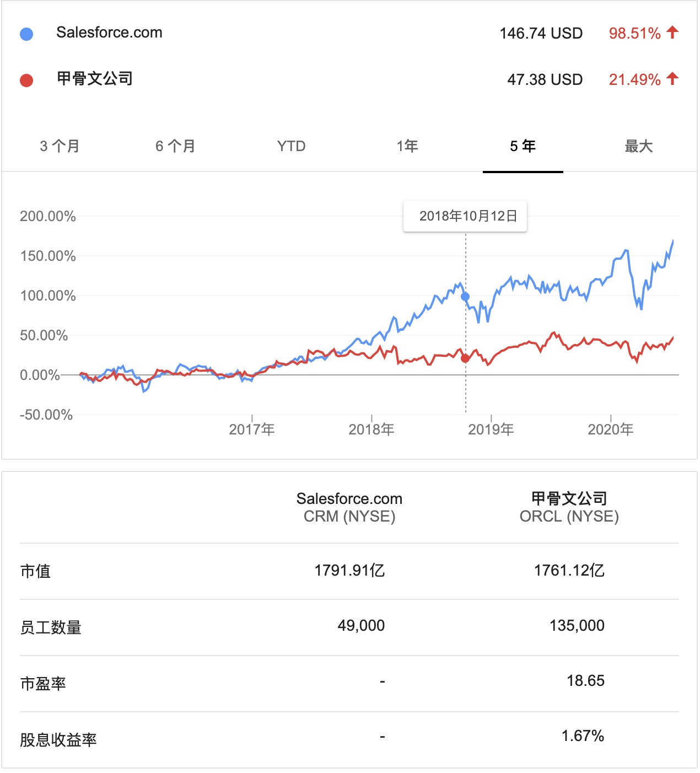Open 甲骨文公司 ORCL (NYSE) table header
This screenshot has height=773, width=700.
click(x=569, y=507)
